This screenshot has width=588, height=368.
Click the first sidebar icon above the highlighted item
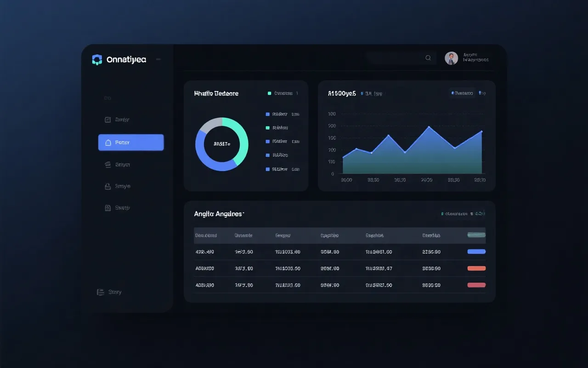(x=108, y=120)
